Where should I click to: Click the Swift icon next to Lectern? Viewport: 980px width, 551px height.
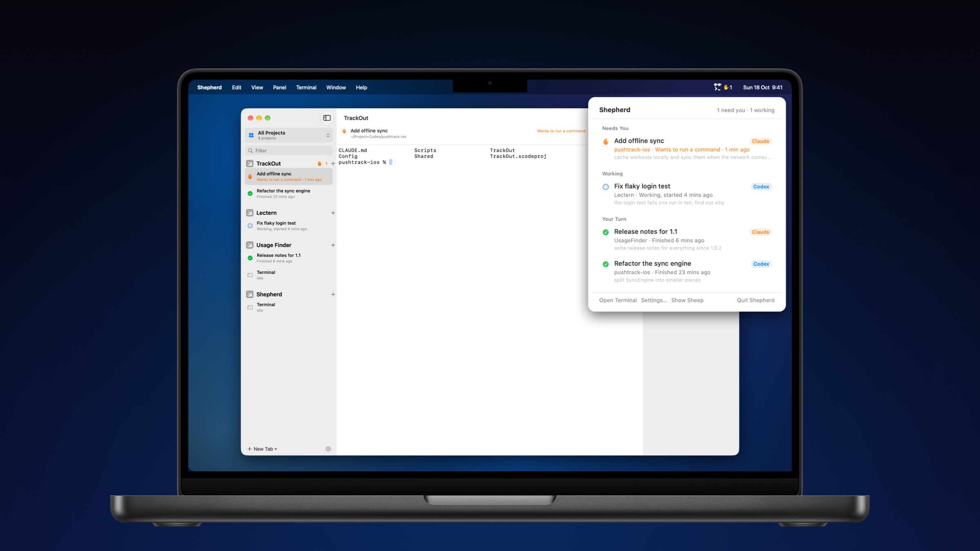[250, 213]
